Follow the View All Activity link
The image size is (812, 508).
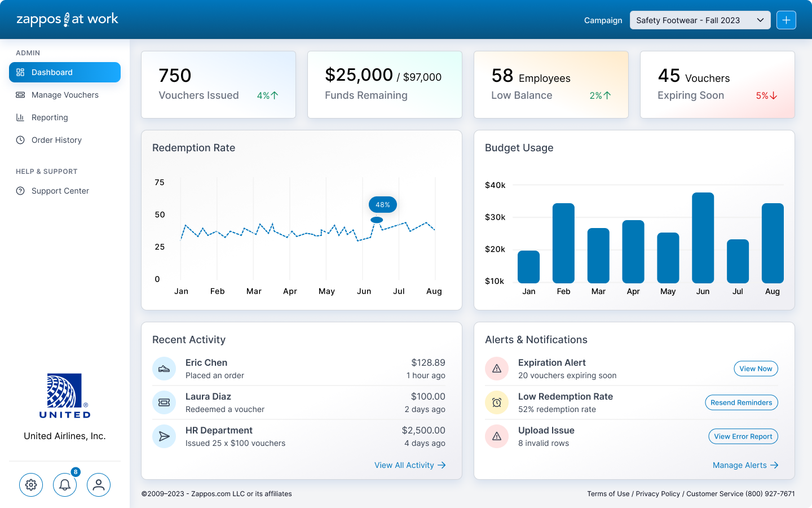point(410,465)
